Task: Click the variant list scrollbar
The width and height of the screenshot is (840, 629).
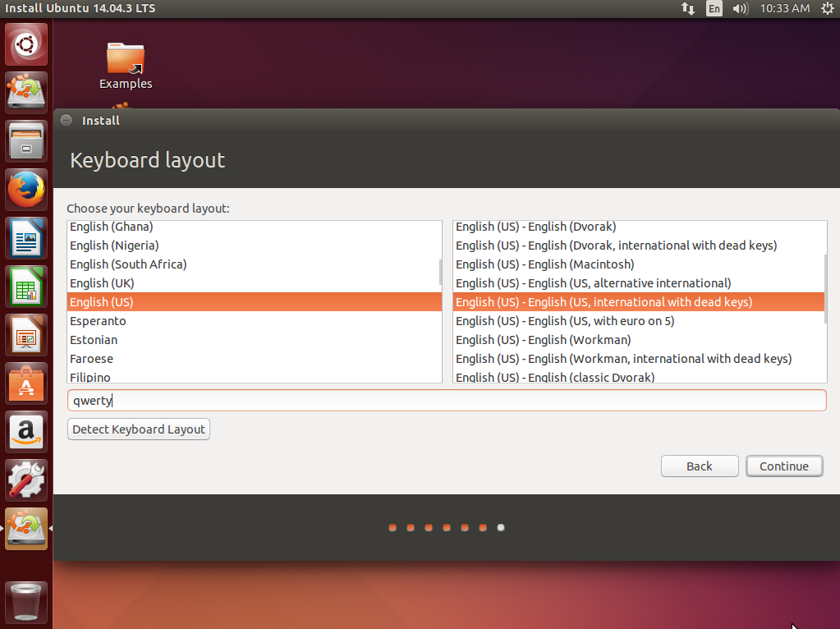Action: click(x=825, y=289)
